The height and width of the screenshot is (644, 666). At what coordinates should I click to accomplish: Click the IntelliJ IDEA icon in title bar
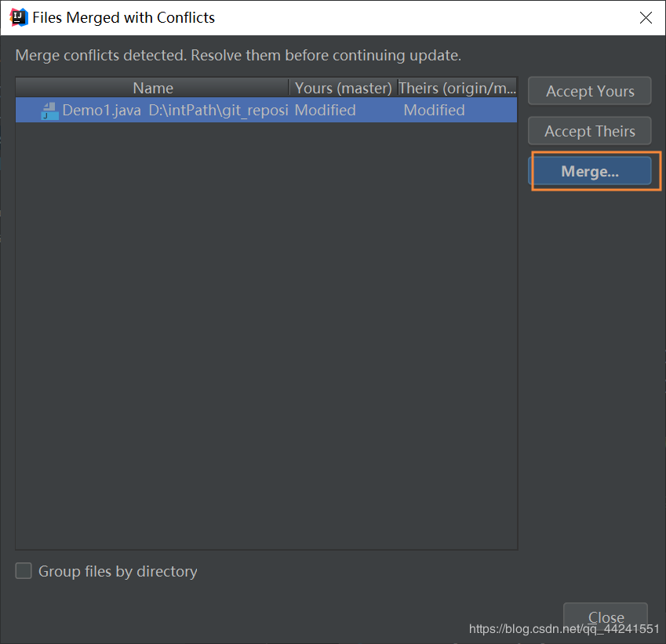click(19, 17)
